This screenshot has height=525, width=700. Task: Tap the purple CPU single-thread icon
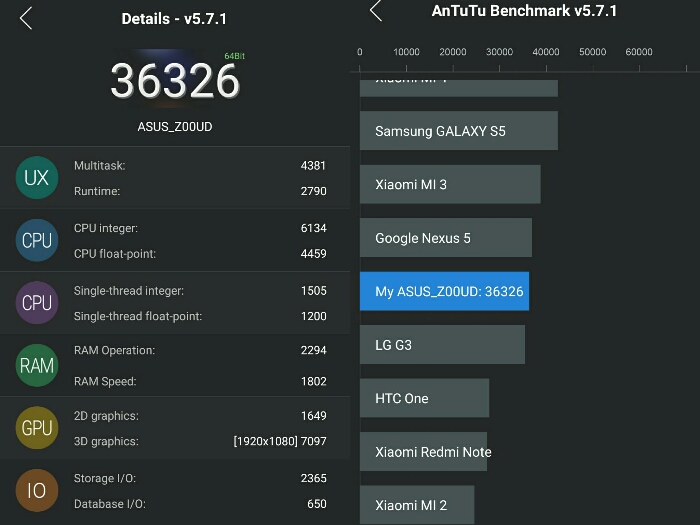(37, 303)
